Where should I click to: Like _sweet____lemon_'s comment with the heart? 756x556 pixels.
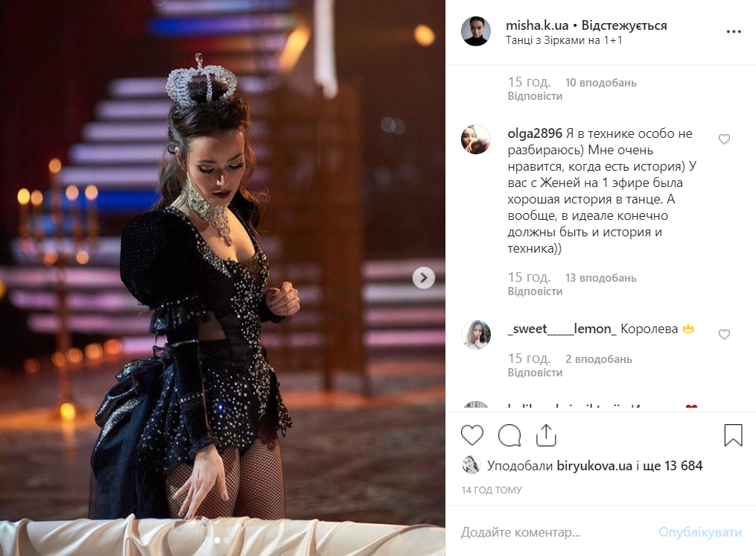coord(724,335)
